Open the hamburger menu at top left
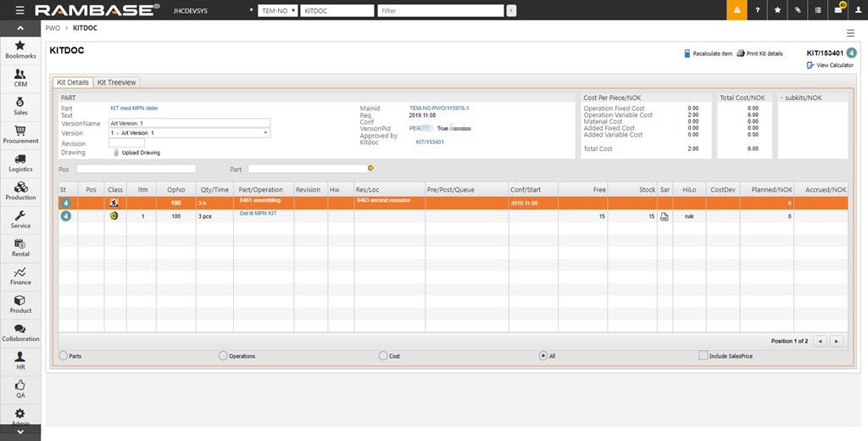 click(x=19, y=10)
